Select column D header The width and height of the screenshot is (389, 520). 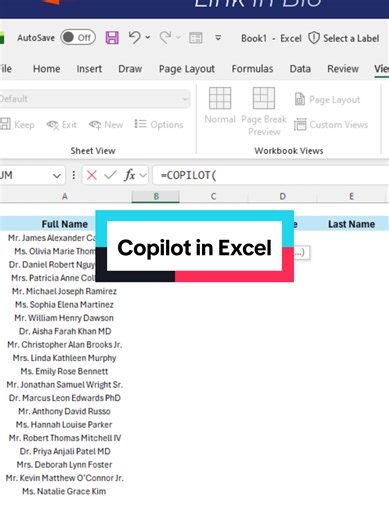[282, 196]
